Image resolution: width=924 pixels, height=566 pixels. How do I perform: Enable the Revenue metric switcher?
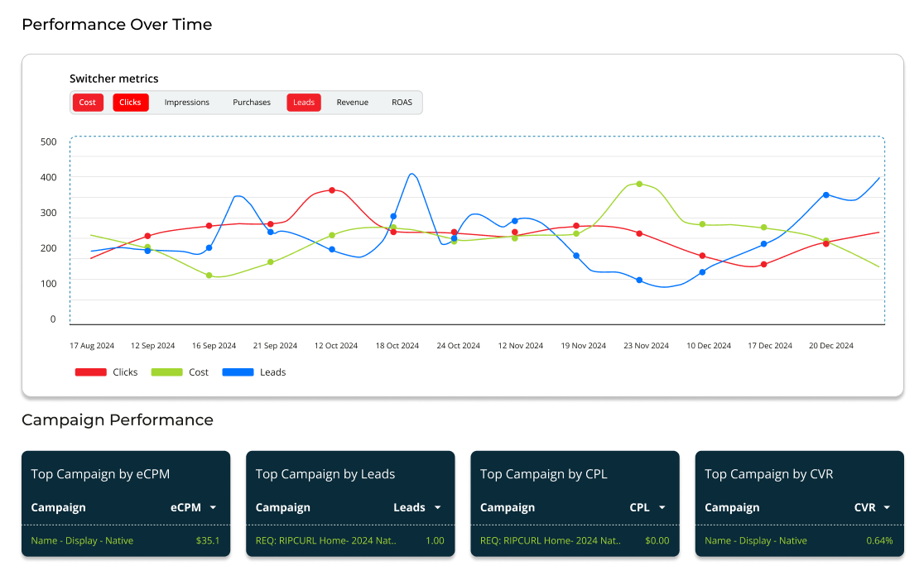[352, 103]
